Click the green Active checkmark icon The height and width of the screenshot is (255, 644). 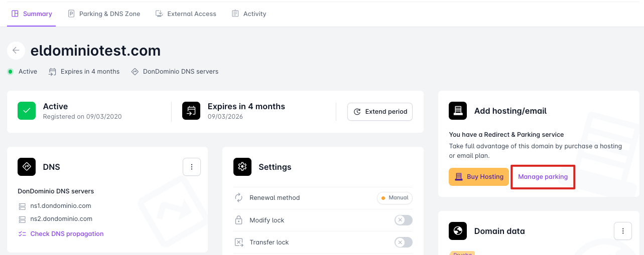tap(27, 111)
